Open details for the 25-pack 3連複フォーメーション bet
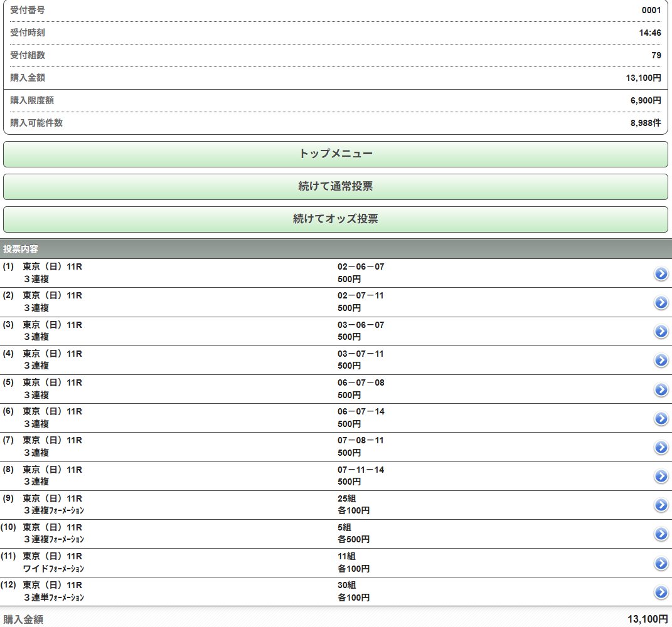 660,505
